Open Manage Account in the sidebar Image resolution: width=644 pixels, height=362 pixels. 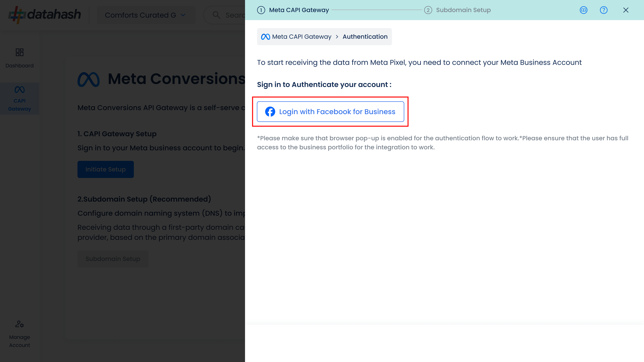(x=19, y=334)
